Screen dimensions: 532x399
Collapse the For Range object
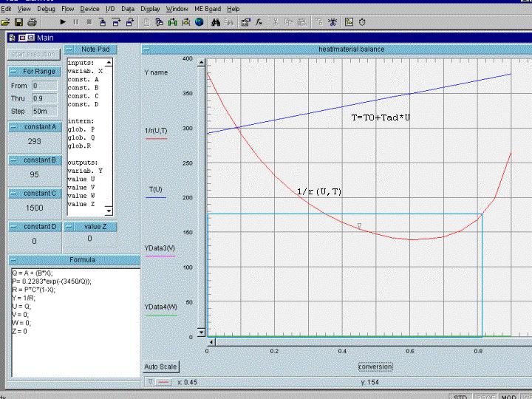point(14,72)
